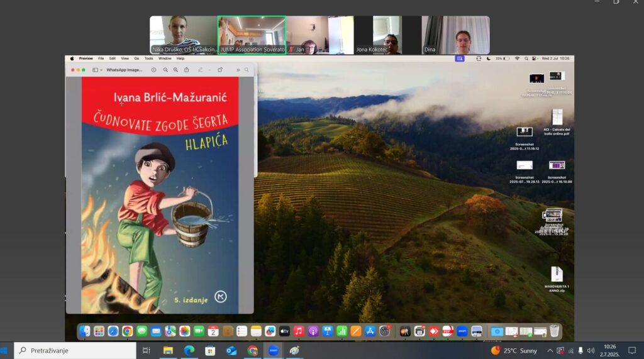Open File Explorer on Windows taskbar
644x359 pixels.
tap(168, 350)
